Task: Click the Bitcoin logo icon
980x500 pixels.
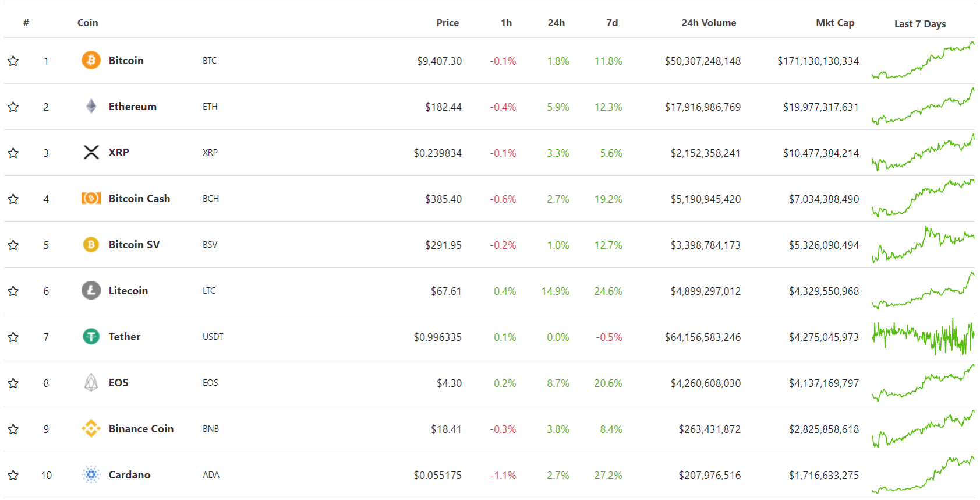Action: pos(91,60)
